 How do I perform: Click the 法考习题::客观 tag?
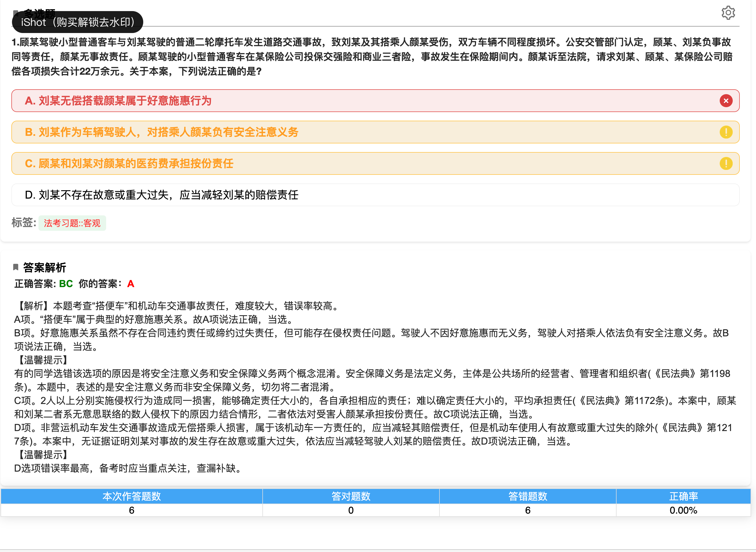pos(72,223)
